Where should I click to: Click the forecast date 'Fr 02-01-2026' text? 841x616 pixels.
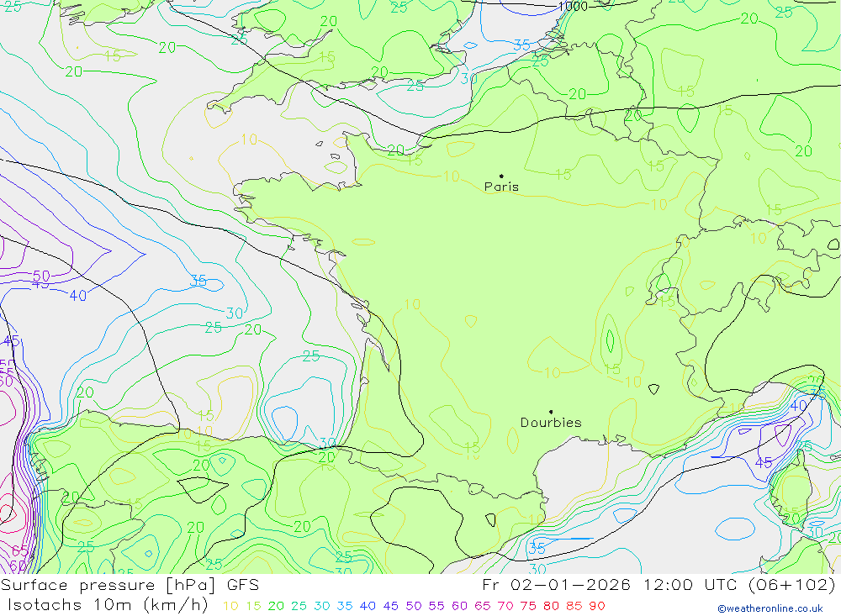556,584
